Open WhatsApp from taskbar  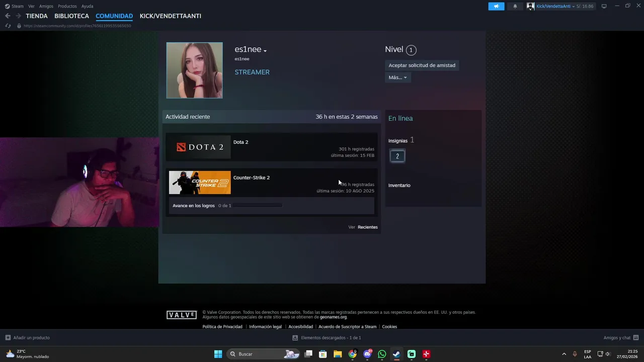(382, 354)
